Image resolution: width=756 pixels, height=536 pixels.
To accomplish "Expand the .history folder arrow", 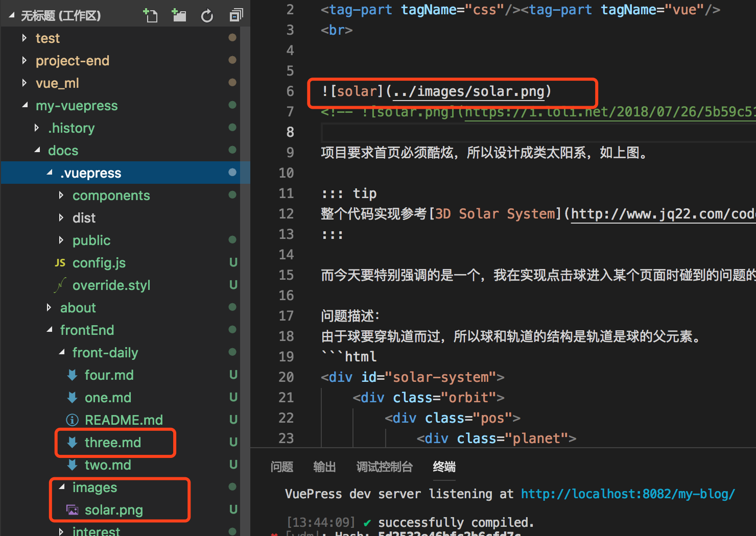I will click(36, 128).
